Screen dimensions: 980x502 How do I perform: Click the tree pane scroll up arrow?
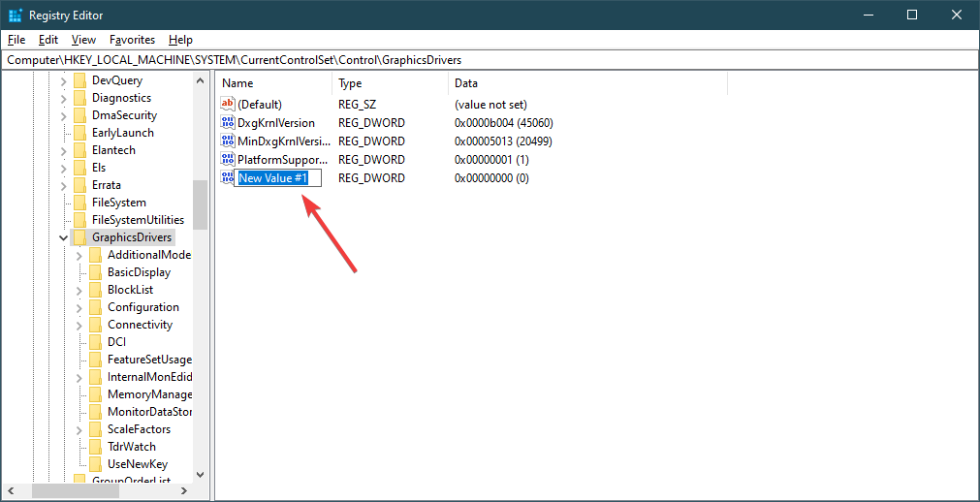200,80
